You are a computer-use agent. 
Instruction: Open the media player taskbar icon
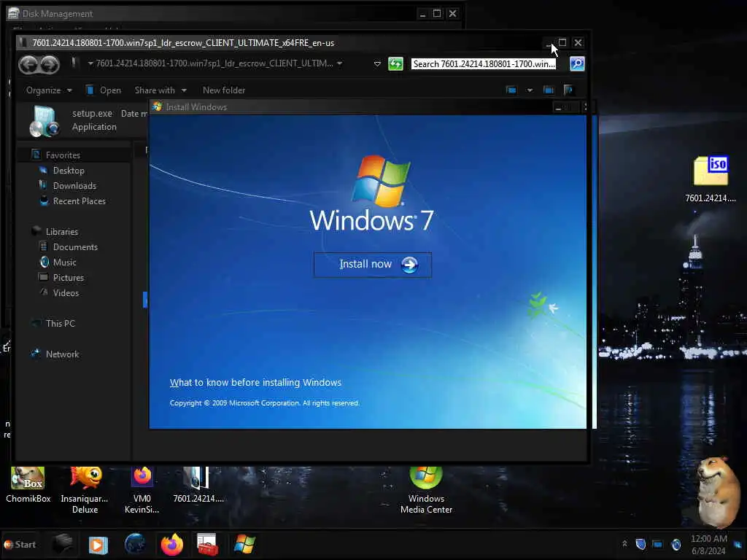98,544
